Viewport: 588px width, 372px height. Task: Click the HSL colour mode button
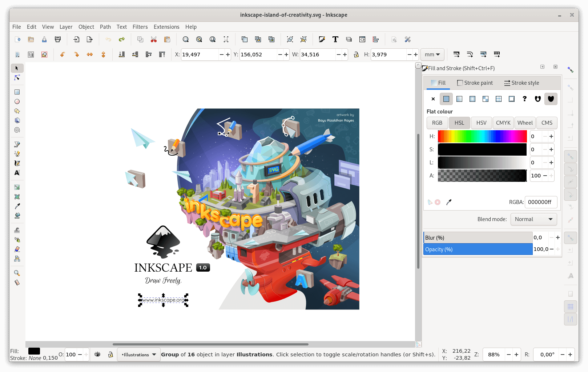tap(459, 123)
